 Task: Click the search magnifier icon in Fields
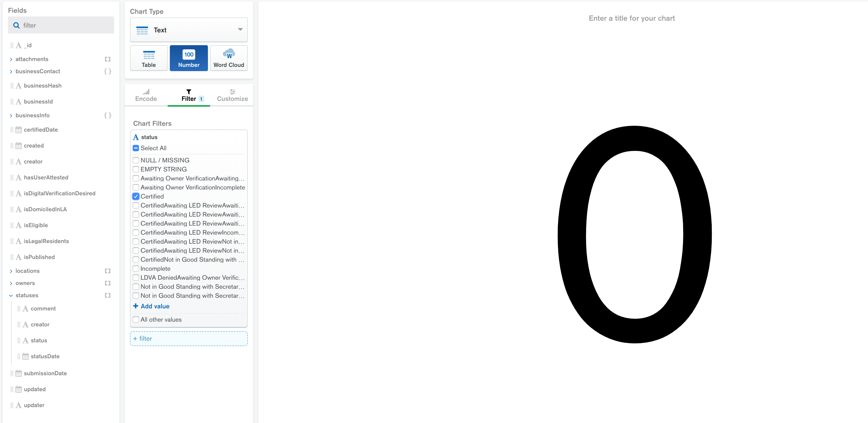pyautogui.click(x=16, y=25)
